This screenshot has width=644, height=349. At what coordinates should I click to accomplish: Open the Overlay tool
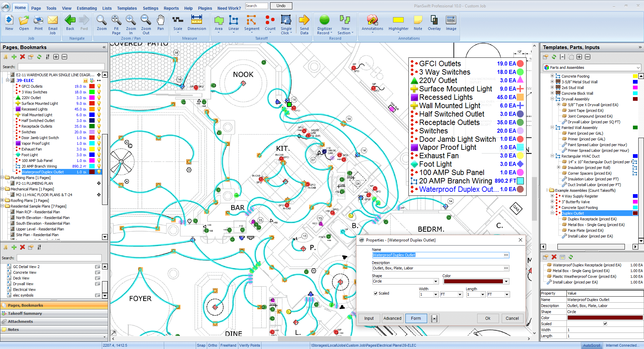click(x=434, y=23)
